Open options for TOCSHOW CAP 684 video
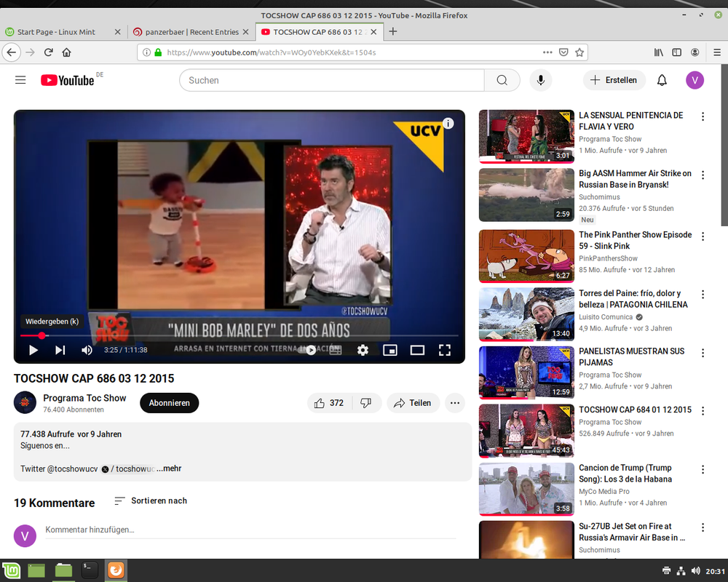The image size is (728, 582). point(703,411)
